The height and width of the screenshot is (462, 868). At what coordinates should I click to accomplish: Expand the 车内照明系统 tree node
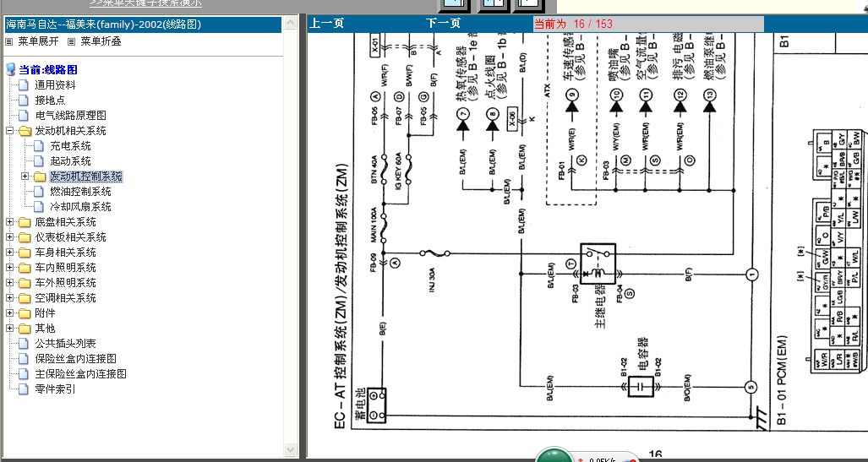click(x=9, y=268)
